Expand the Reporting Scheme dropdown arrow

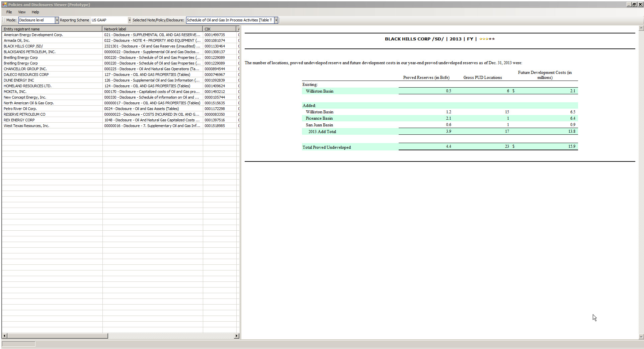pos(129,20)
